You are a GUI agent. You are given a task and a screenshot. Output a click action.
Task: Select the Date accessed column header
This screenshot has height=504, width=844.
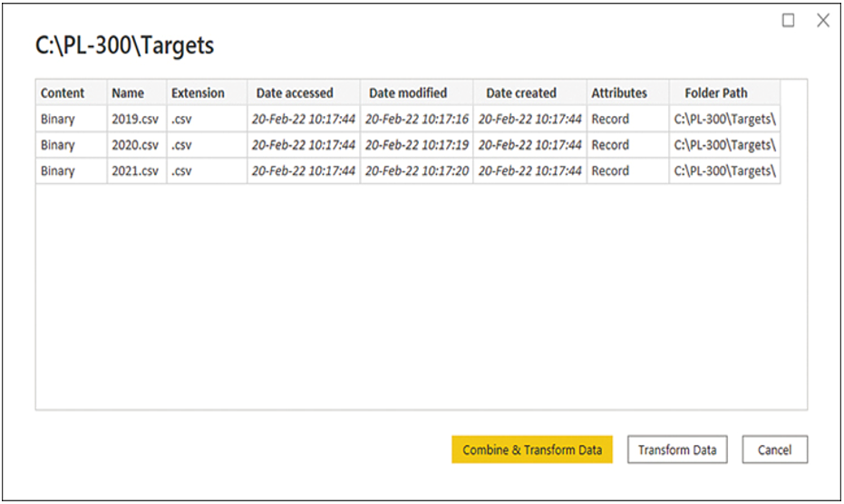304,92
